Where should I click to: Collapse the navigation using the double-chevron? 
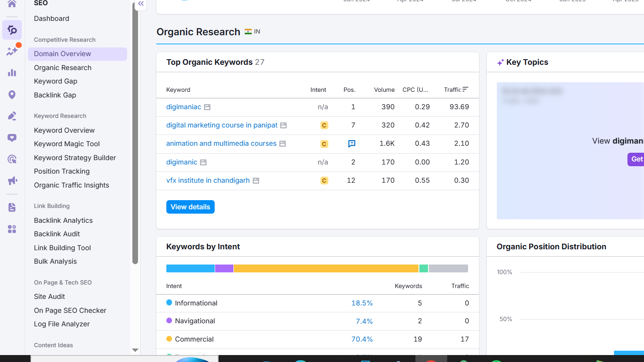pos(140,3)
